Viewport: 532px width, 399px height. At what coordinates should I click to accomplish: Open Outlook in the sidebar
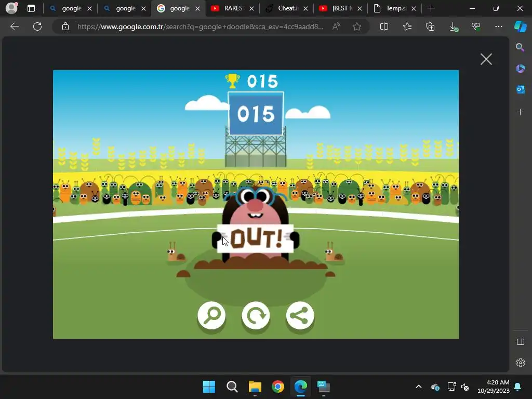coord(520,89)
